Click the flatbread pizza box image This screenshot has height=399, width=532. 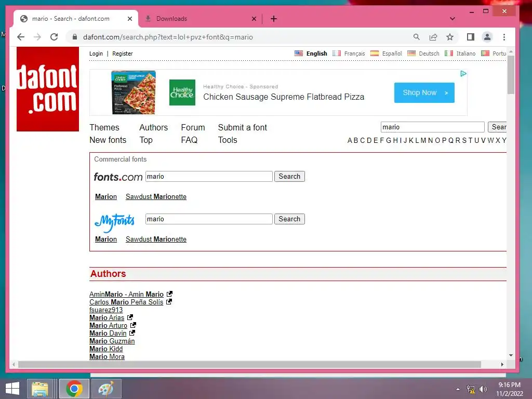tap(134, 92)
